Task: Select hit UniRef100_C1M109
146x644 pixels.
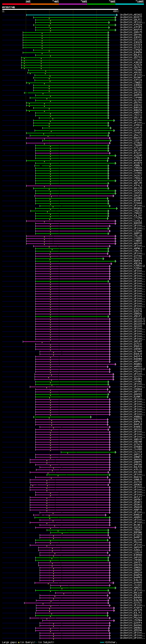Action: [131, 552]
